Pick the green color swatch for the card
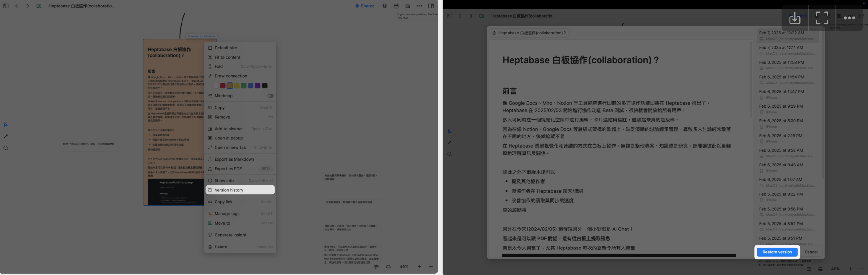Image resolution: width=868 pixels, height=275 pixels. 244,86
